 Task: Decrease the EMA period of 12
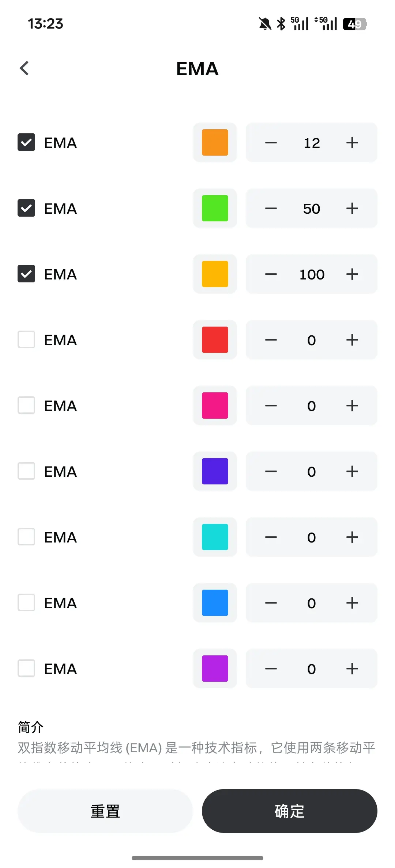click(271, 143)
